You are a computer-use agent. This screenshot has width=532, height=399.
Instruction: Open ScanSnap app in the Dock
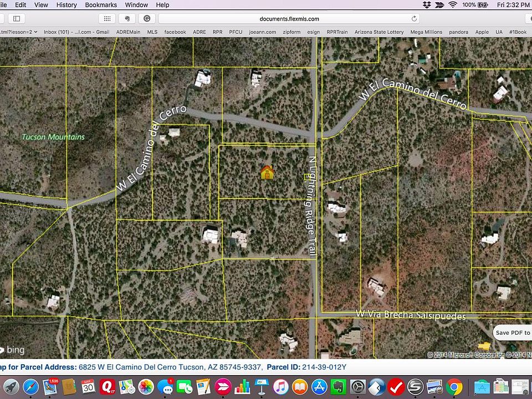coord(416,387)
